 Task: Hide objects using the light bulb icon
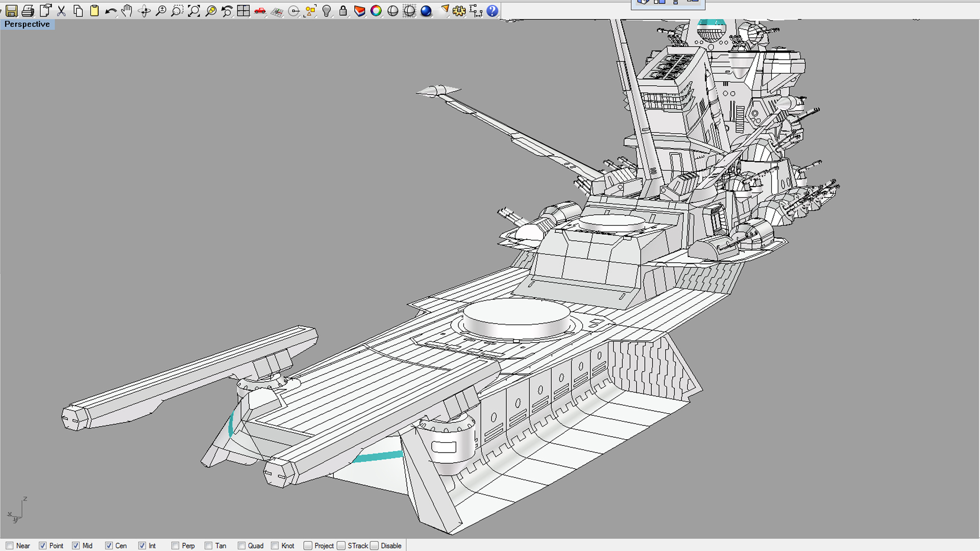tap(327, 11)
